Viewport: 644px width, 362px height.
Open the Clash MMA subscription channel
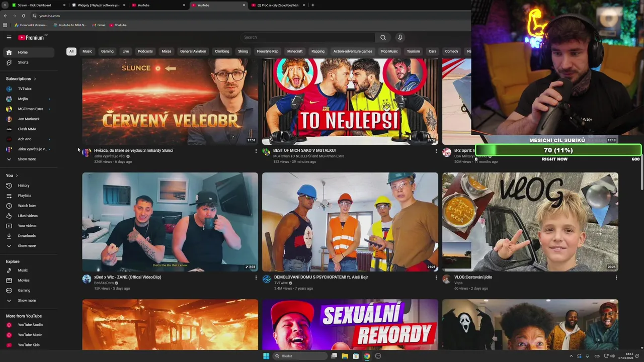point(29,129)
